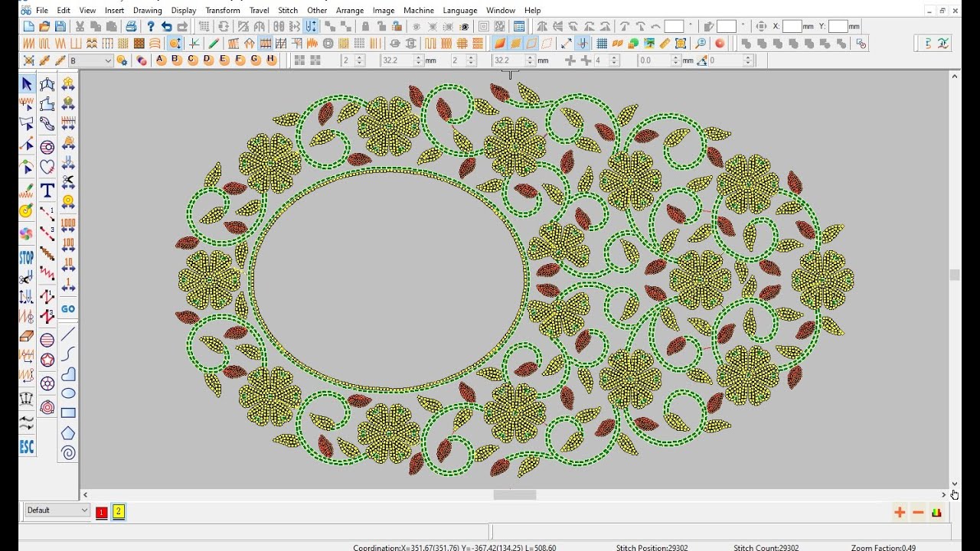The width and height of the screenshot is (980, 551).
Task: Toggle the grid display button
Action: coord(602,44)
